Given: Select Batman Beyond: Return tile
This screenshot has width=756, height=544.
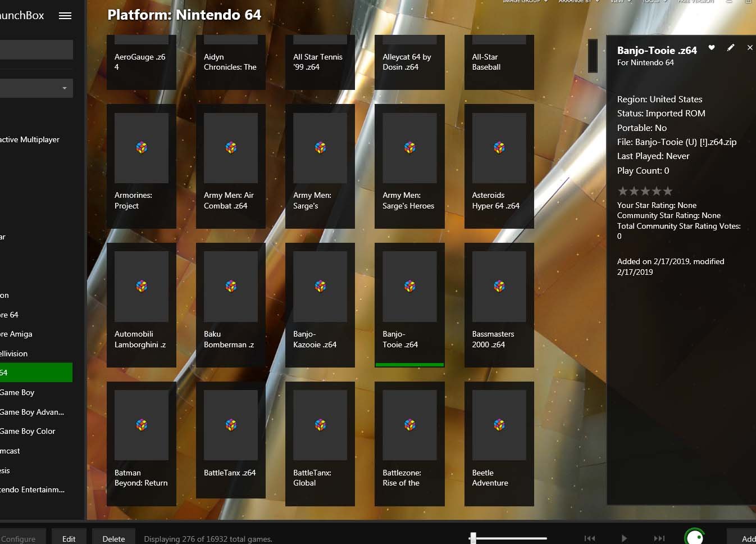Looking at the screenshot, I should click(142, 444).
